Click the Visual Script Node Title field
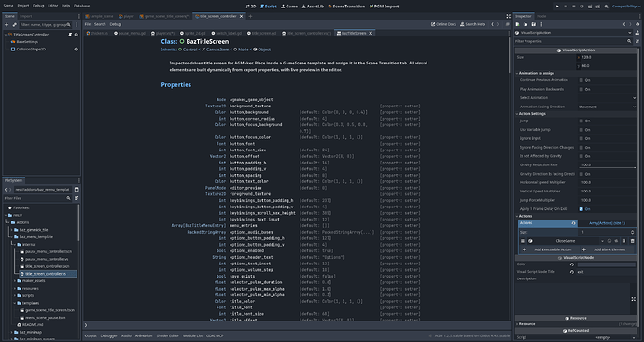Screen dimensions: 644x342 pyautogui.click(x=607, y=272)
